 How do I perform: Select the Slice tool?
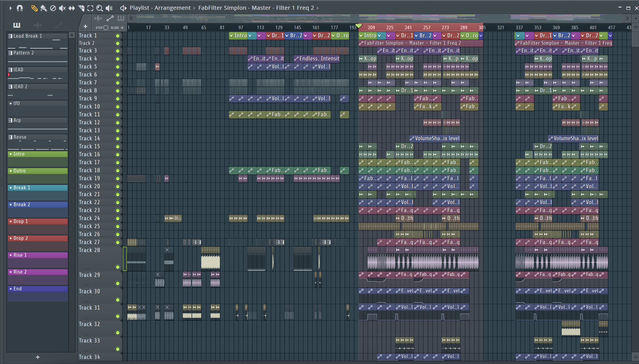[81, 8]
